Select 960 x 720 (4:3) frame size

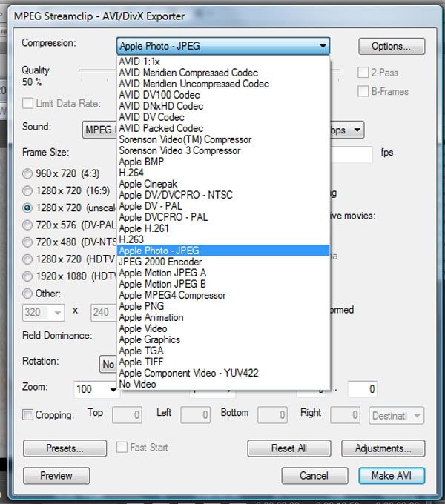coord(27,174)
